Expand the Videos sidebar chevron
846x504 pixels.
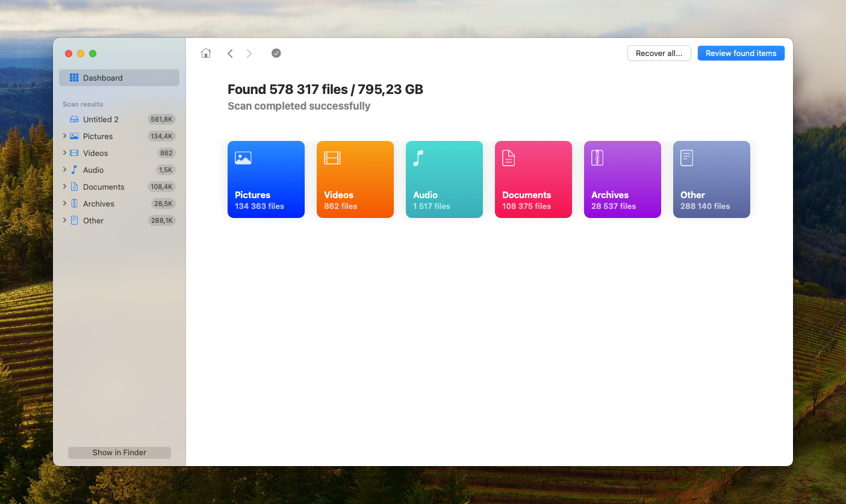click(64, 153)
